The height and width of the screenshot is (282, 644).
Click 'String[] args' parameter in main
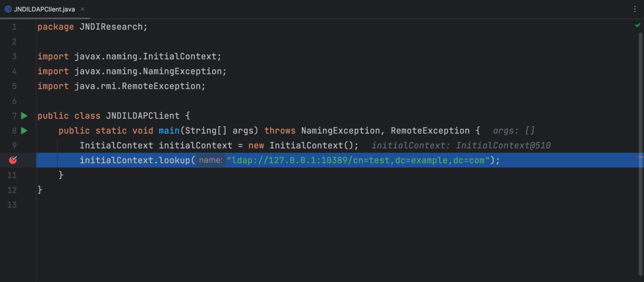(219, 131)
